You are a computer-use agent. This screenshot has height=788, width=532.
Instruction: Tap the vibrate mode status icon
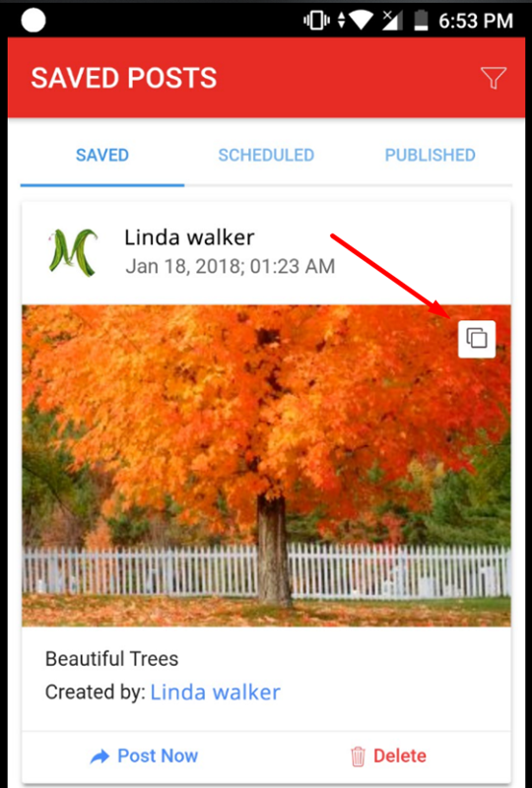(316, 20)
